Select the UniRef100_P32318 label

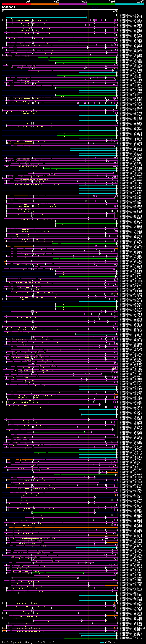click(131, 226)
